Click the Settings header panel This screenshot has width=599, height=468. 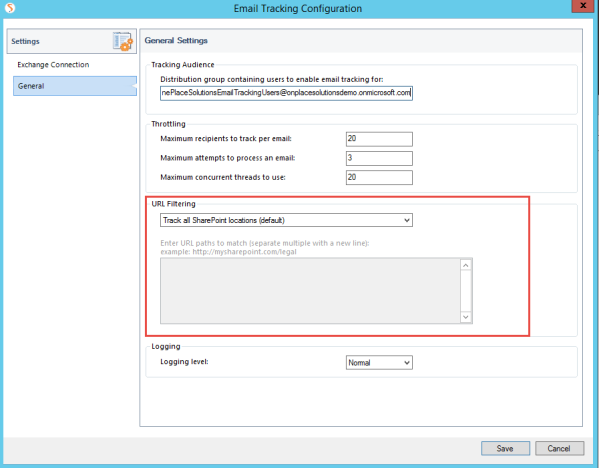click(x=71, y=41)
